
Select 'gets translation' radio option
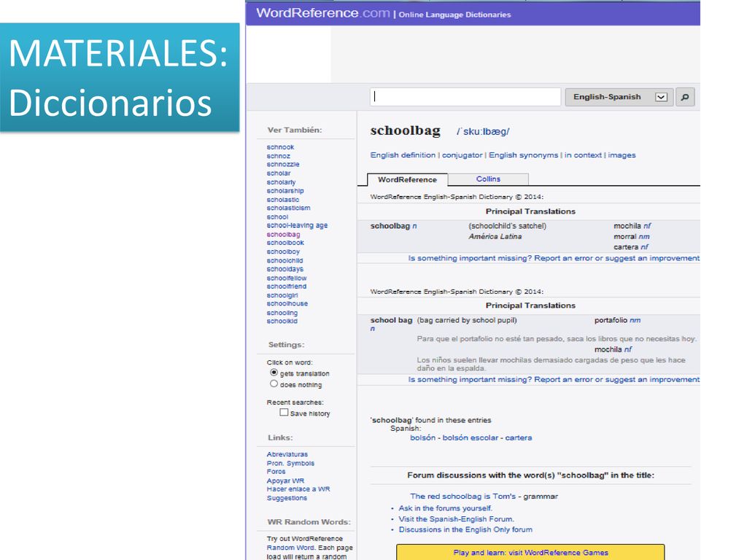pyautogui.click(x=274, y=373)
